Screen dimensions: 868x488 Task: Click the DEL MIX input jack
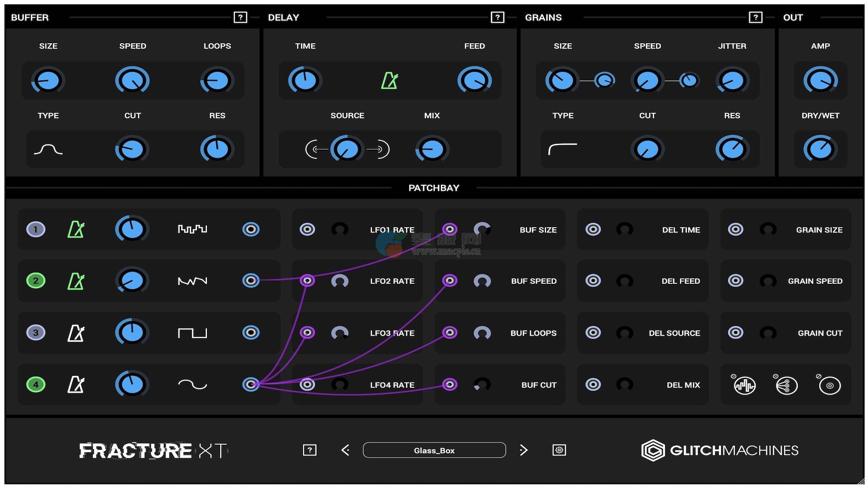(593, 385)
